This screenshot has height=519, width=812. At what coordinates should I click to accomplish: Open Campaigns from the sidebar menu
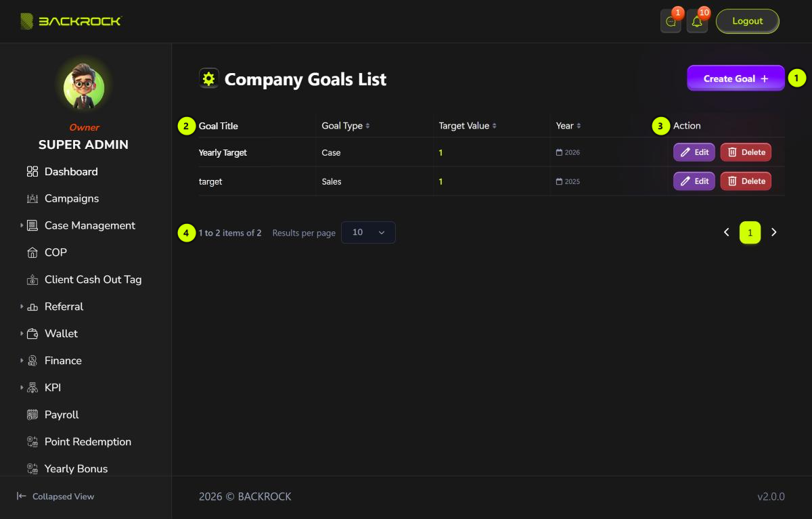pyautogui.click(x=72, y=199)
